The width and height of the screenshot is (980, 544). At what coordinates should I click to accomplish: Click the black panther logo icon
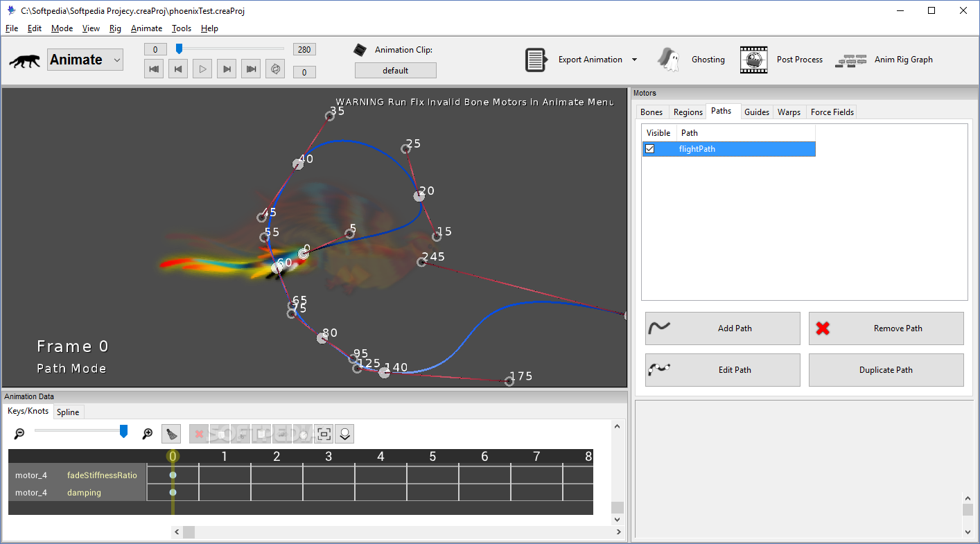tap(25, 60)
